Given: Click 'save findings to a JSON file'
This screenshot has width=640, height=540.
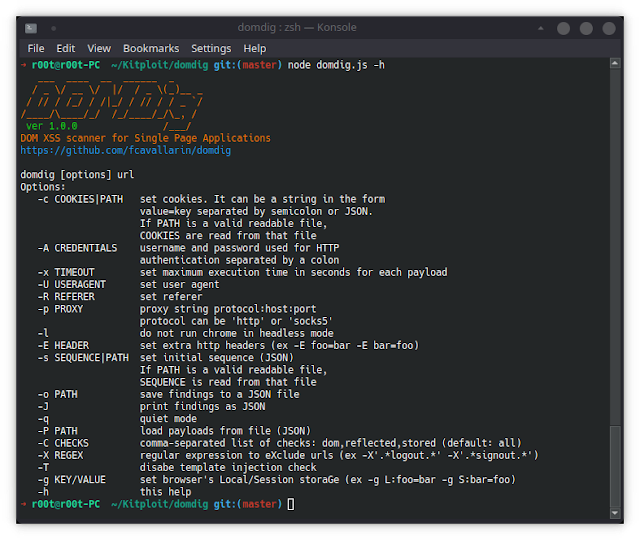Looking at the screenshot, I should [x=220, y=395].
